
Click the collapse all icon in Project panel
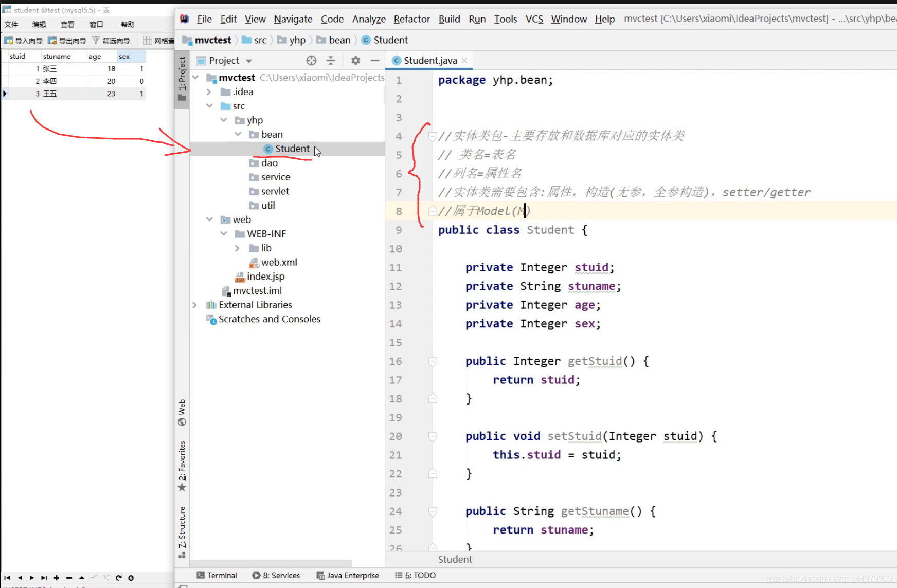[331, 61]
